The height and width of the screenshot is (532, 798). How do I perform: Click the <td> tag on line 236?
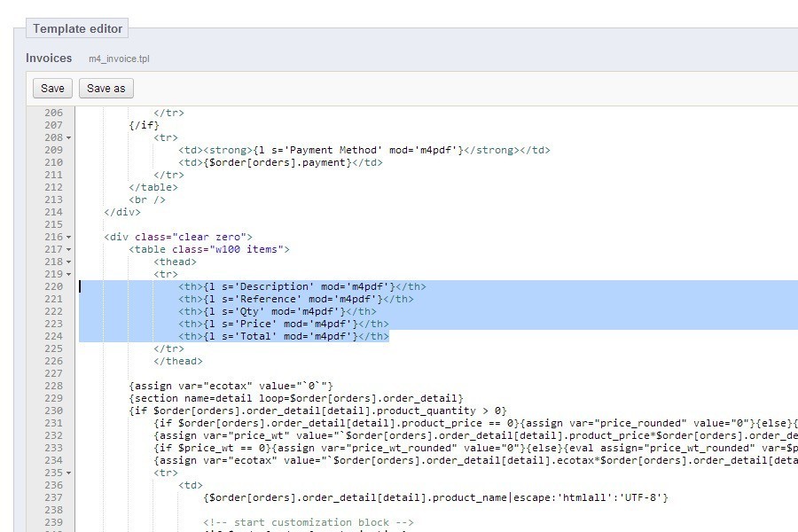[x=191, y=485]
